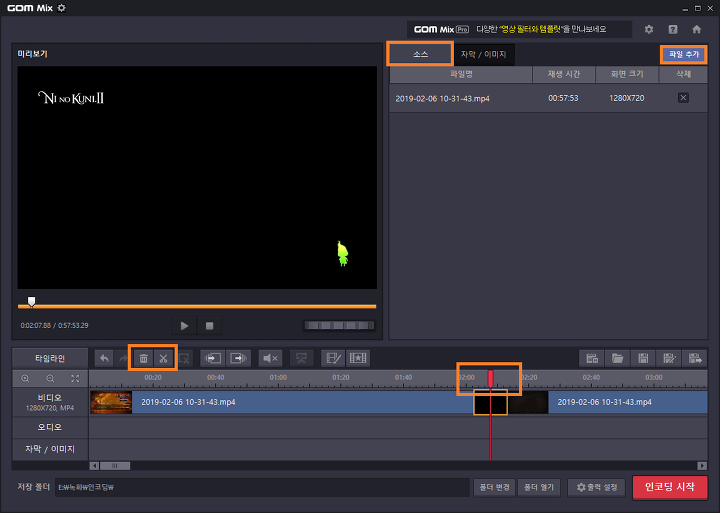Go to home icon in top right
Screen dimensions: 720x513
click(697, 29)
